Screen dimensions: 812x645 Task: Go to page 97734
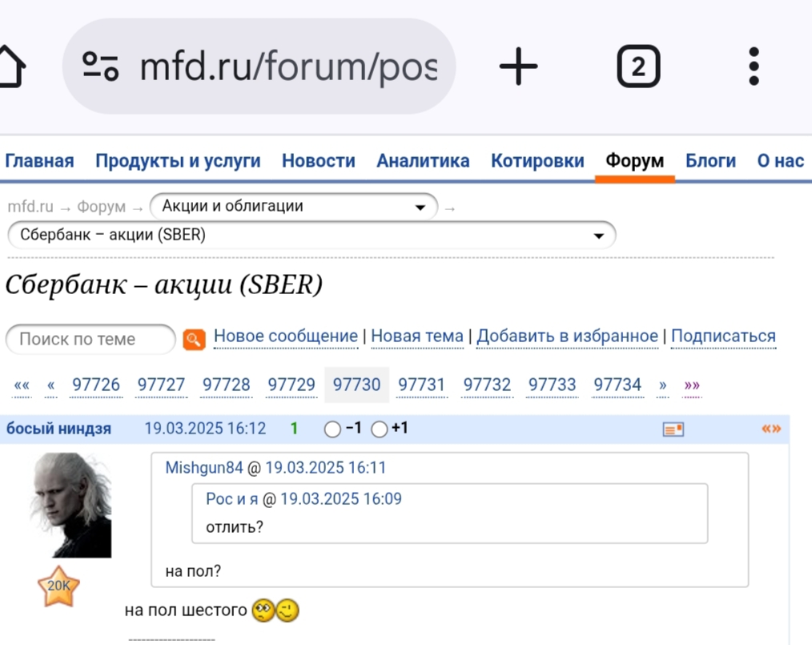pyautogui.click(x=617, y=385)
